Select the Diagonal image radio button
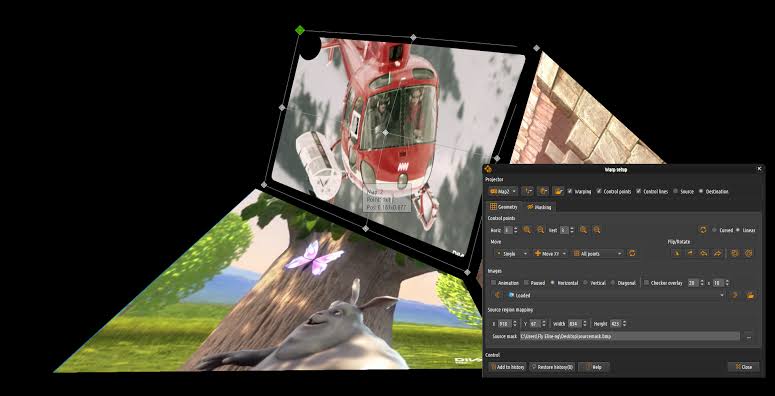Screen dimensions: 775x396 (613, 283)
